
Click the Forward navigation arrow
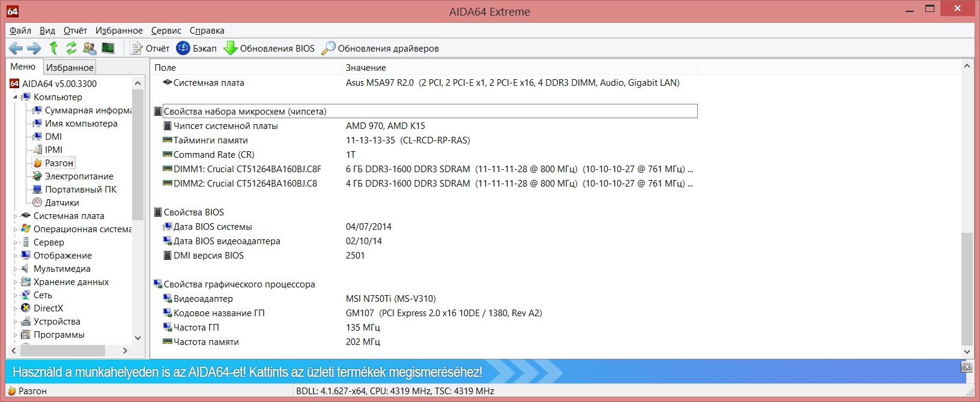[34, 48]
